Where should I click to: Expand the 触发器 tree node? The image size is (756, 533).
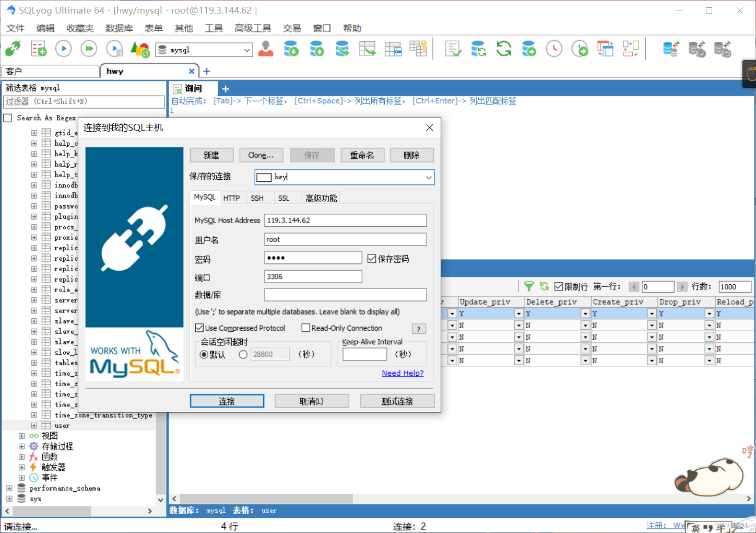(21, 467)
